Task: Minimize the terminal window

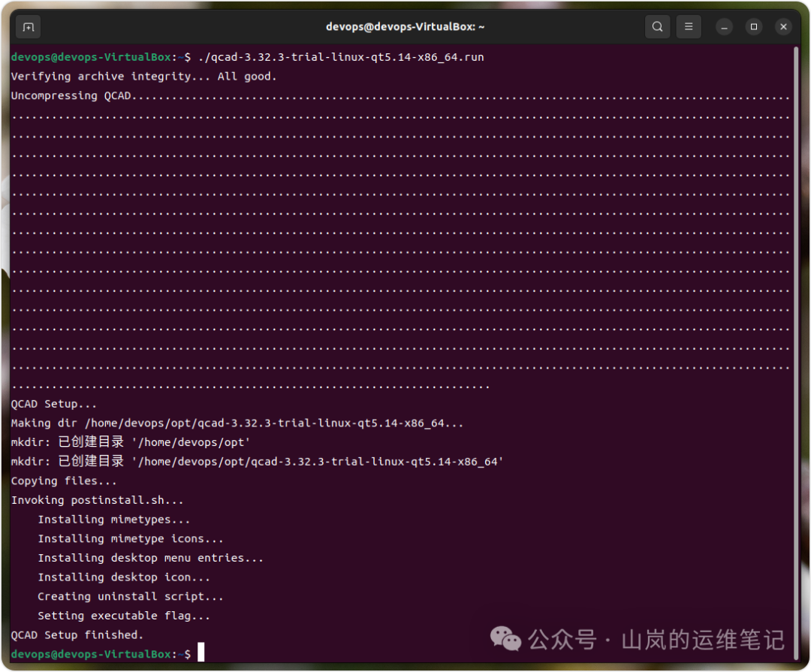Action: [x=724, y=27]
